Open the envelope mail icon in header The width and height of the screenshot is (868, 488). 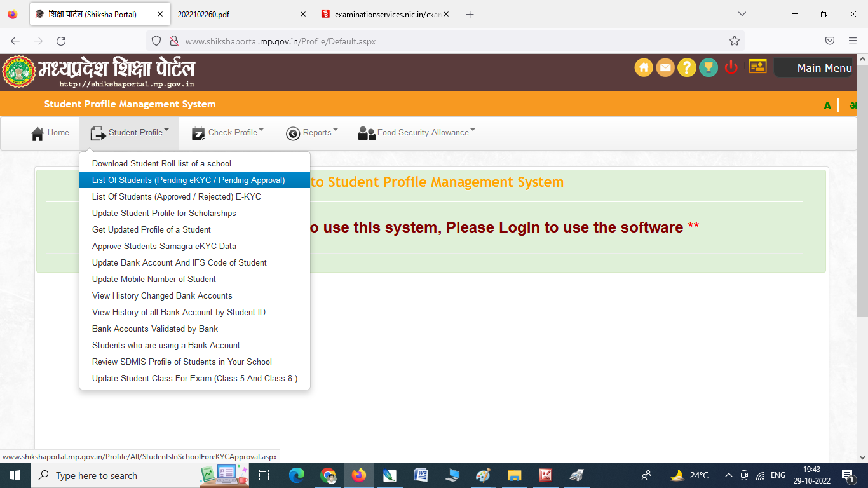pos(665,67)
